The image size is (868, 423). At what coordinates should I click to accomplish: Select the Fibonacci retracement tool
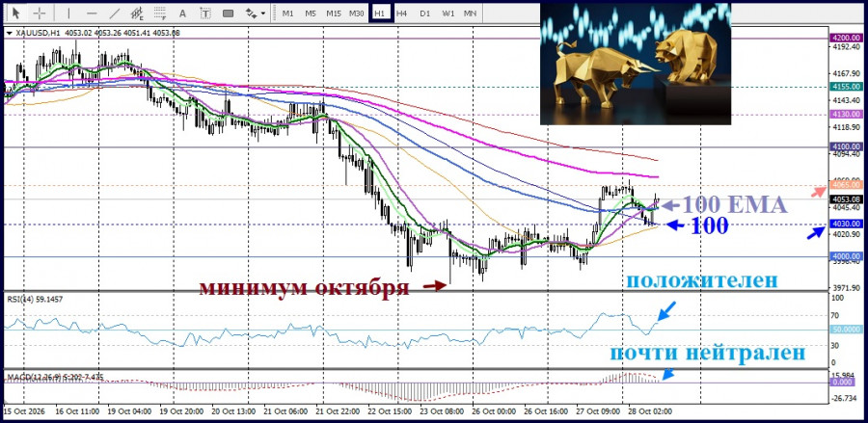160,13
